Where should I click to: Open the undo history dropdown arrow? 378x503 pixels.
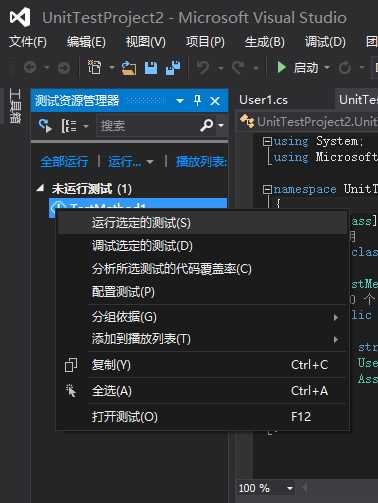pyautogui.click(x=220, y=68)
